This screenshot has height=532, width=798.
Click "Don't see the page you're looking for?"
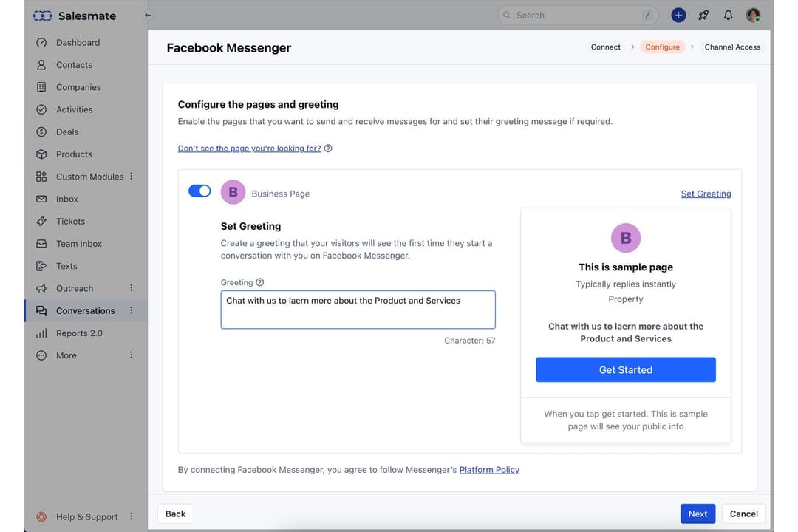(x=250, y=149)
